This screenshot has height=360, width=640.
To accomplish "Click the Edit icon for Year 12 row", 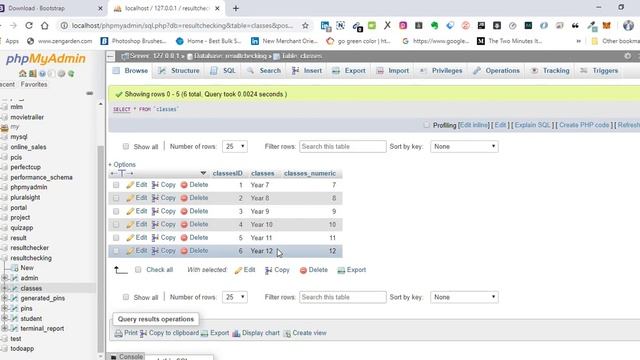I will (130, 251).
